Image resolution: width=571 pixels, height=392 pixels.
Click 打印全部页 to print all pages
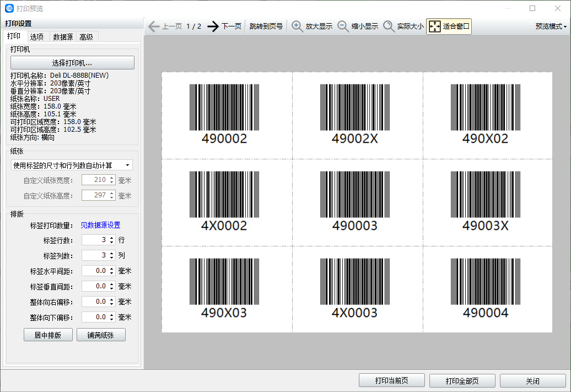(462, 381)
